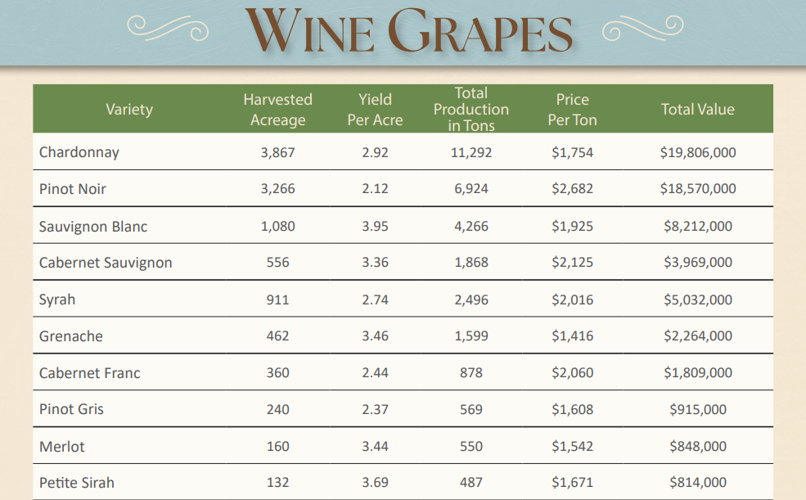Click Pinot Gris total production 569
806x500 pixels.
(x=471, y=409)
